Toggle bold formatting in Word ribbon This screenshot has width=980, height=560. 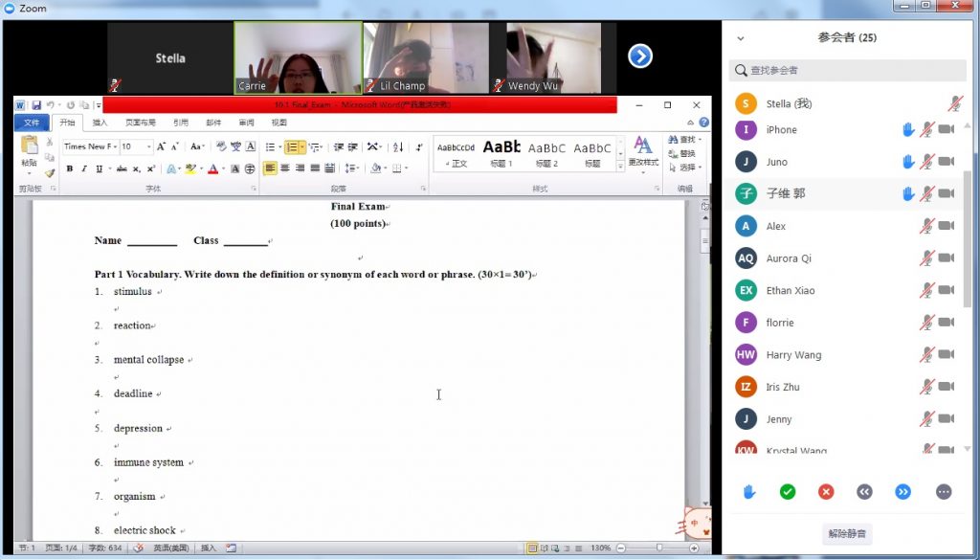[x=69, y=168]
